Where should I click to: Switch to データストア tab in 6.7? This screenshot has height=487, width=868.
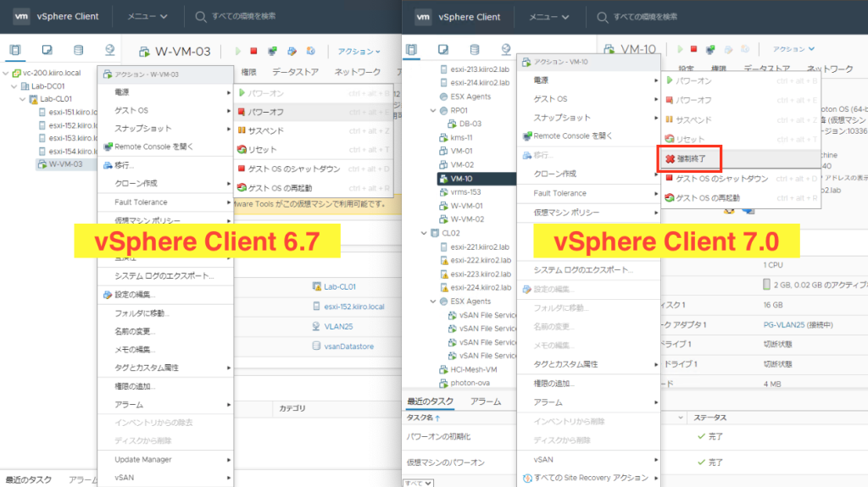pyautogui.click(x=295, y=72)
